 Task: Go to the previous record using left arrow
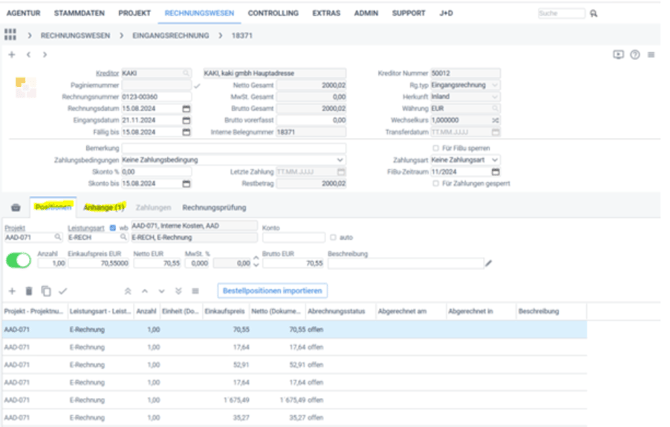pos(28,54)
